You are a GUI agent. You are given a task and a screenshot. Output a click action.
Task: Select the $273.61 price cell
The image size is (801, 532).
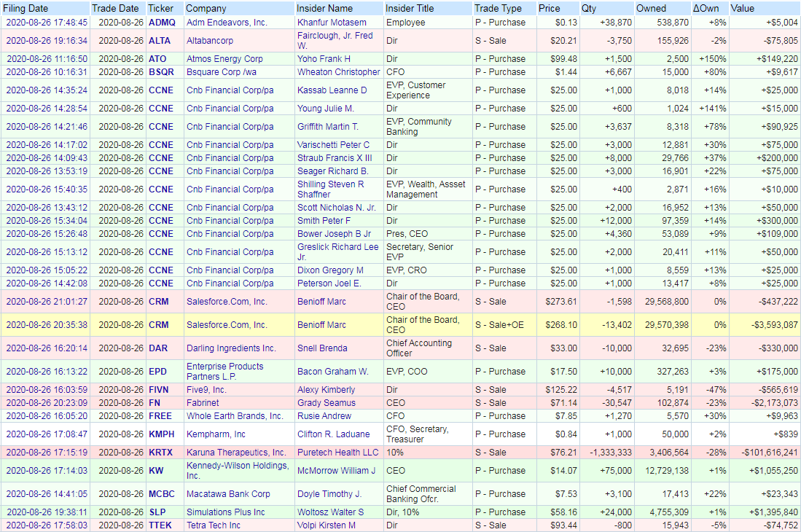pos(558,302)
